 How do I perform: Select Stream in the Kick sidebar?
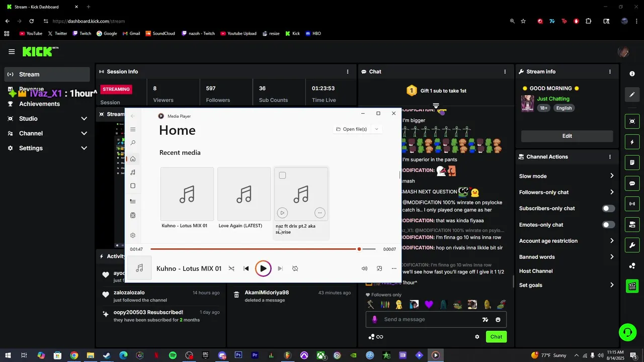tap(47, 74)
